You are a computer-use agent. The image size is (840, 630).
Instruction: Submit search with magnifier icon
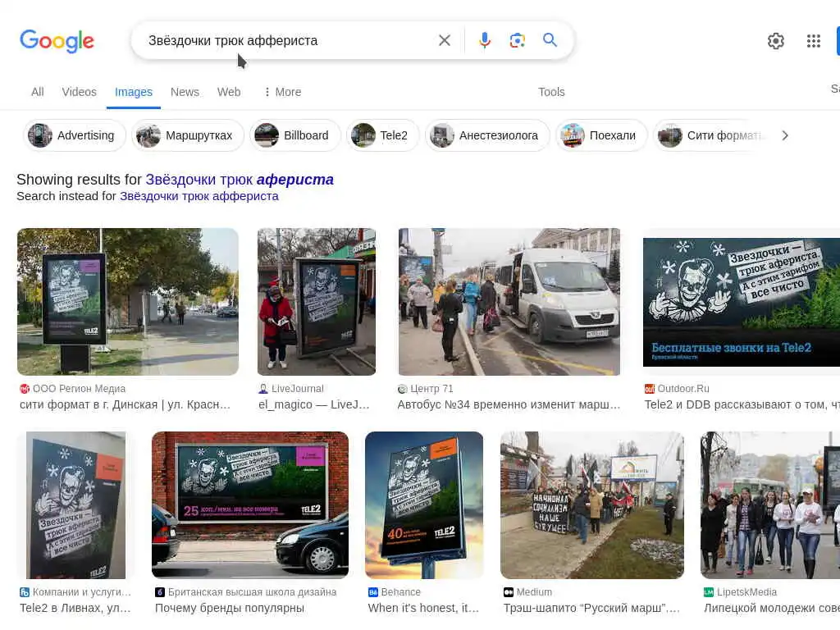tap(550, 40)
